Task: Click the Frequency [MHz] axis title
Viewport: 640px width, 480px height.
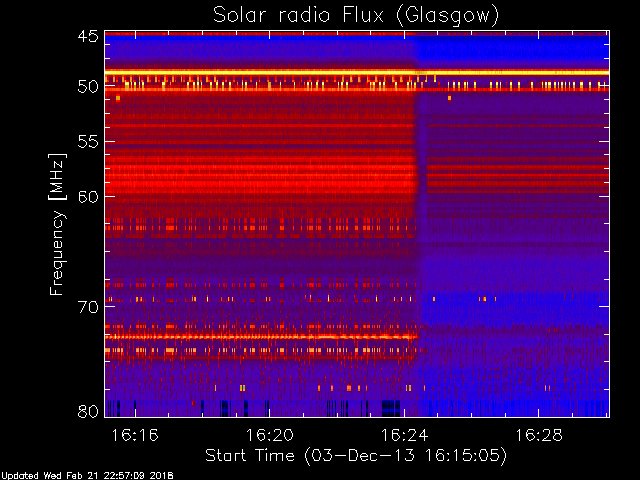Action: click(x=57, y=224)
